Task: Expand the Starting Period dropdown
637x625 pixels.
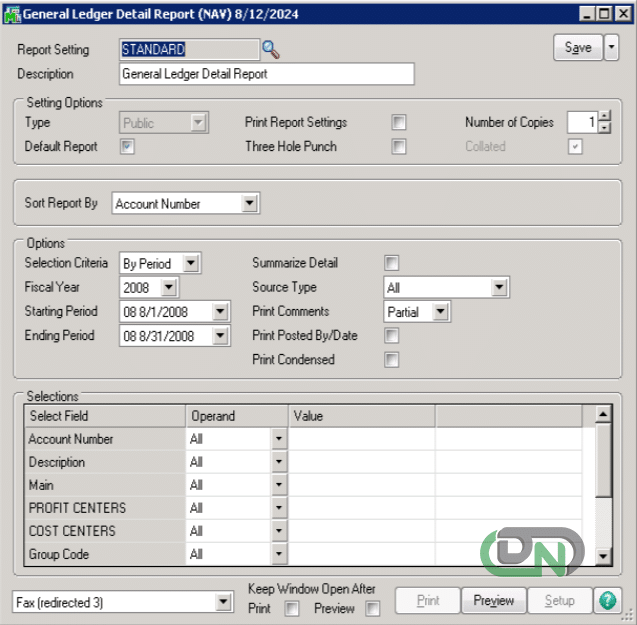Action: [220, 312]
